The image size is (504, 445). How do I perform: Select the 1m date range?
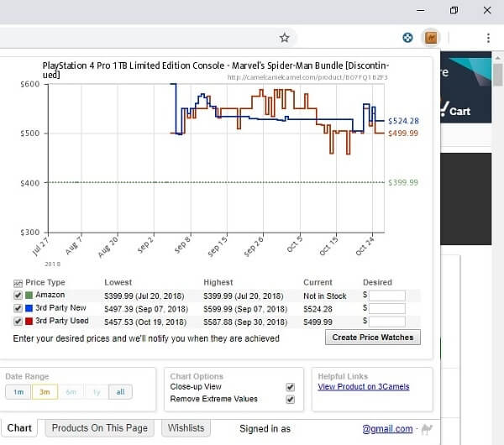(18, 392)
